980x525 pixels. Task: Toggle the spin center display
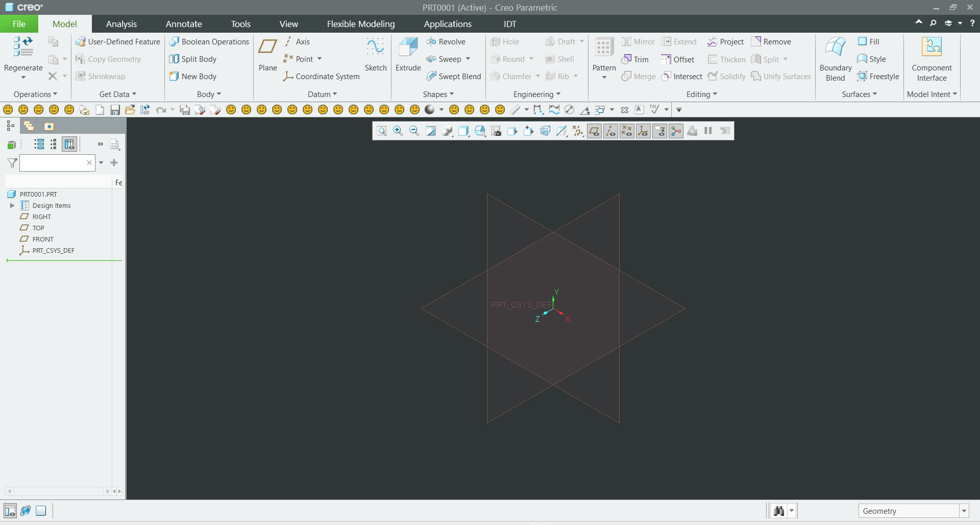tap(676, 131)
